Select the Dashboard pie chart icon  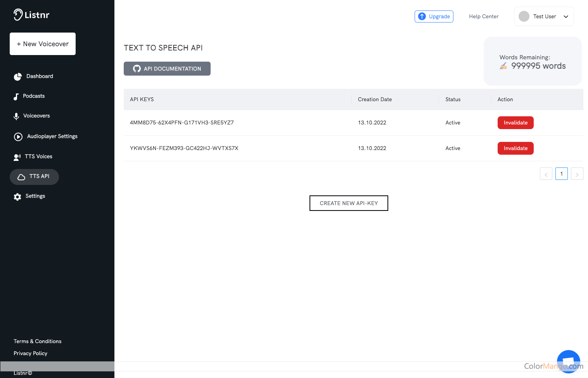[x=18, y=76]
